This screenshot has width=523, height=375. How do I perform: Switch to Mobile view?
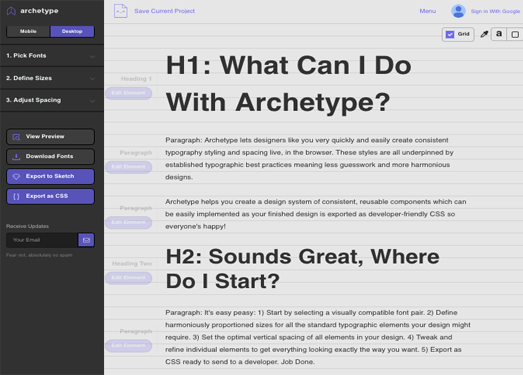[28, 31]
